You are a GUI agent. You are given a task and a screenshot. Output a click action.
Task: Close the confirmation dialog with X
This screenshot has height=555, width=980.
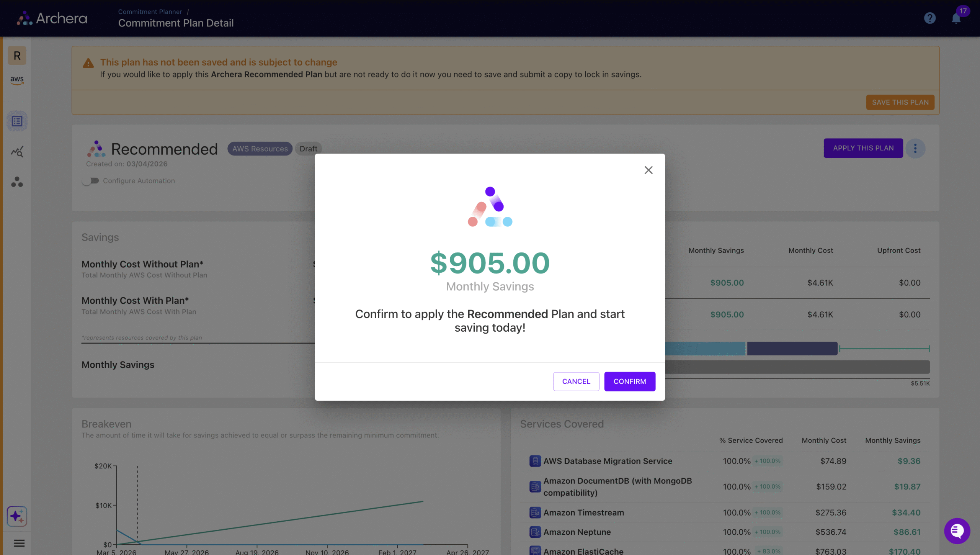coord(648,170)
